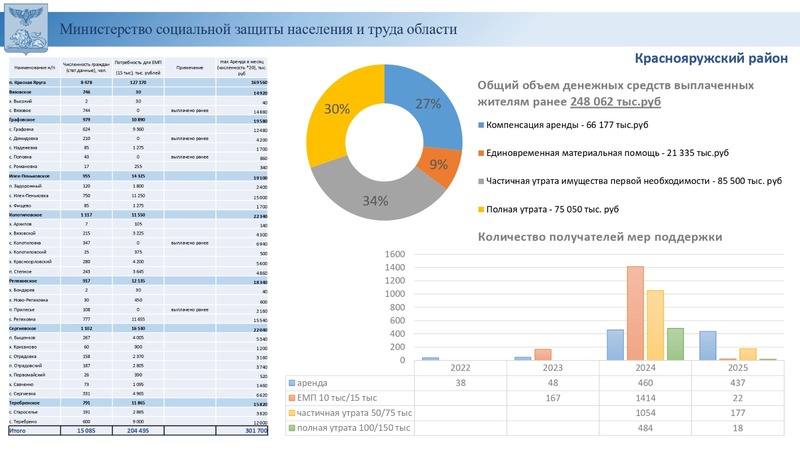Click the green полная утрата 100/150 marker
Viewport: 800px width, 450px height.
292,428
